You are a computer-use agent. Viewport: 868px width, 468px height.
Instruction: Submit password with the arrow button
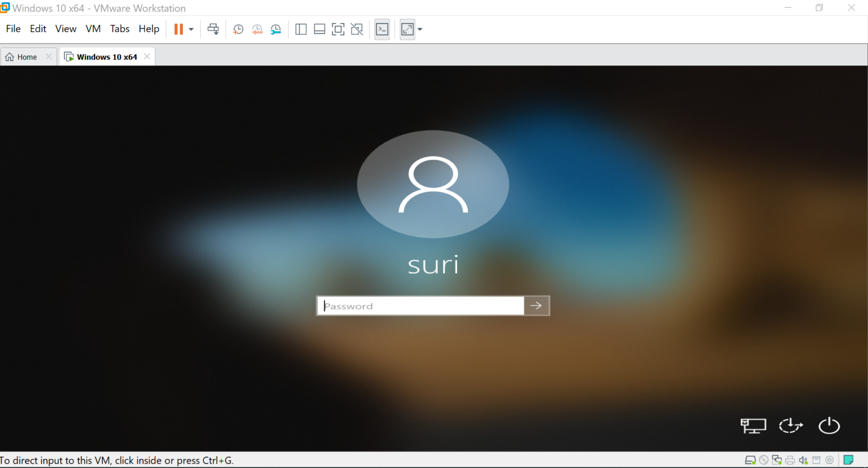tap(536, 306)
